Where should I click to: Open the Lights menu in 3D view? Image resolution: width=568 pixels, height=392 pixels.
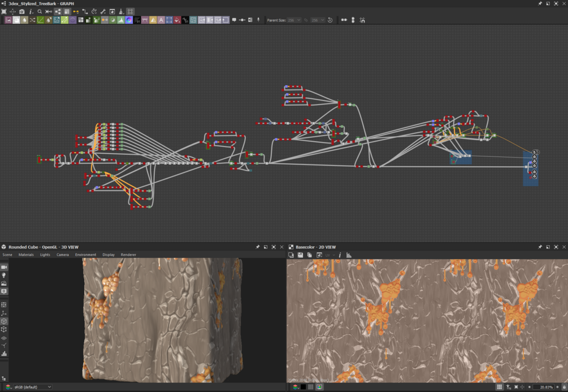45,255
